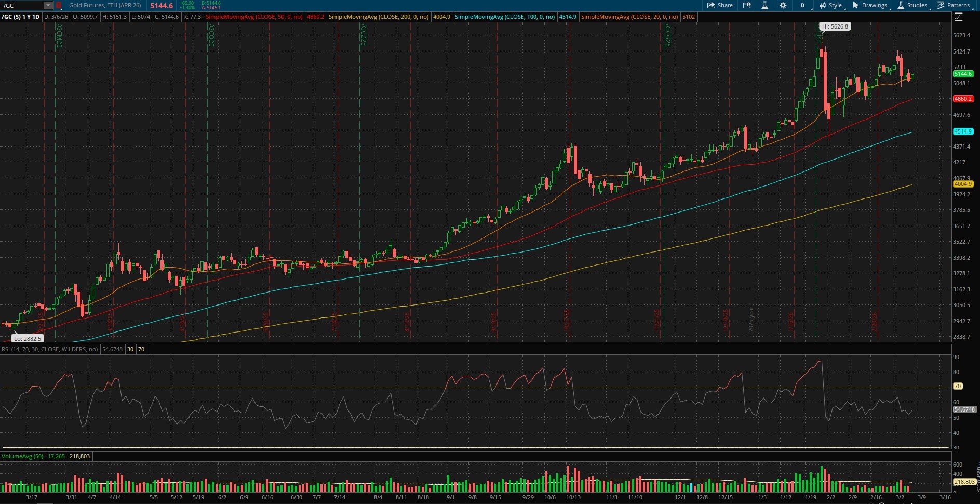980x504 pixels.
Task: Open the Style menu
Action: (835, 5)
